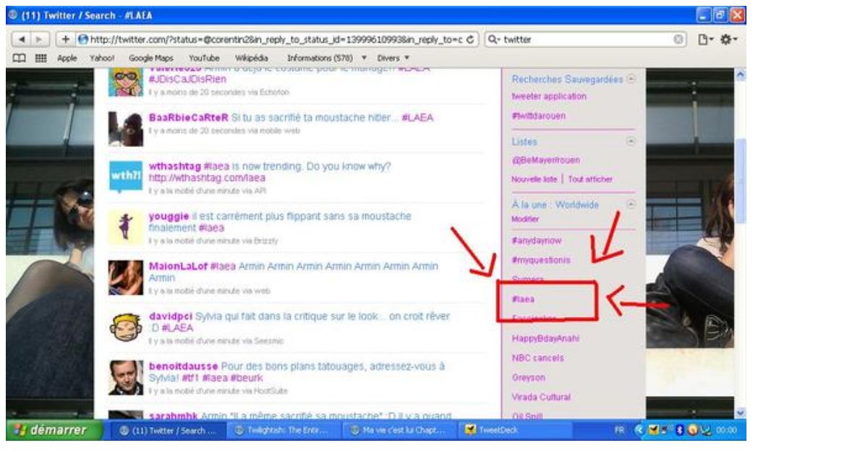Collapse the Recherches Sauvegardées section
The image size is (868, 456).
[x=631, y=79]
